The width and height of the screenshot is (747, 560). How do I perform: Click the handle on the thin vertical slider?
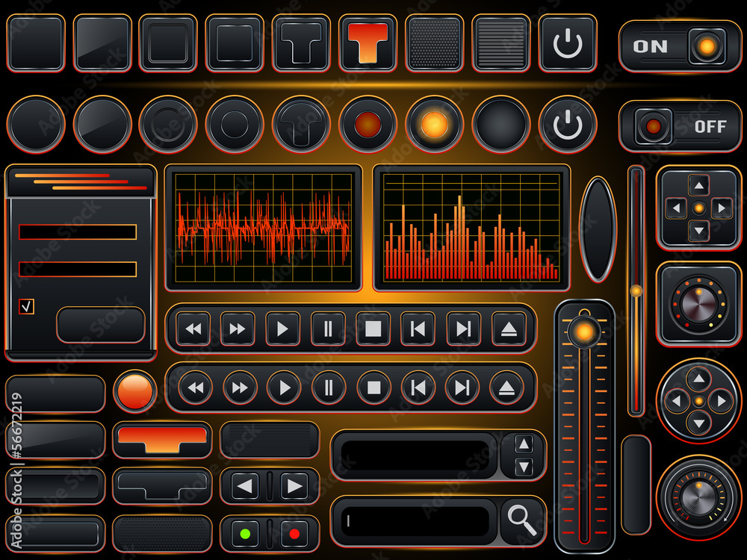point(636,290)
